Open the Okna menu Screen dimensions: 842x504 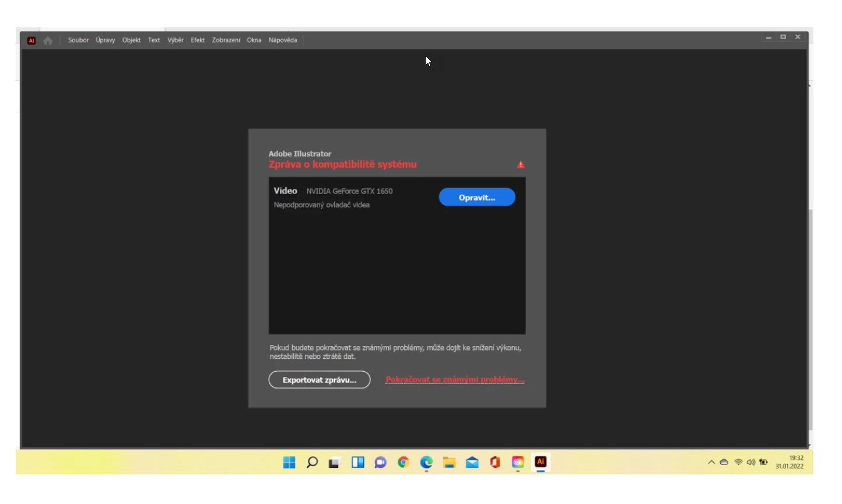(254, 40)
